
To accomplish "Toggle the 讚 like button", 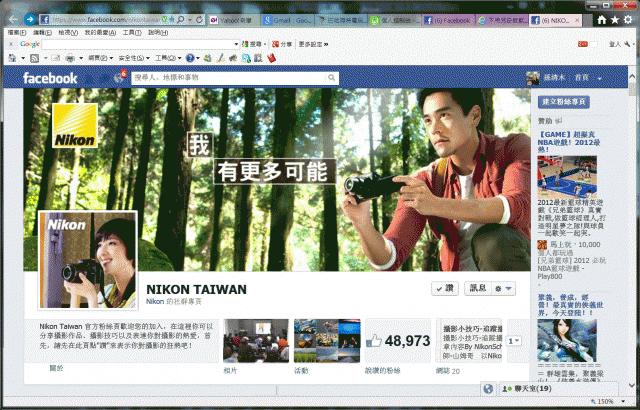I will pos(445,288).
